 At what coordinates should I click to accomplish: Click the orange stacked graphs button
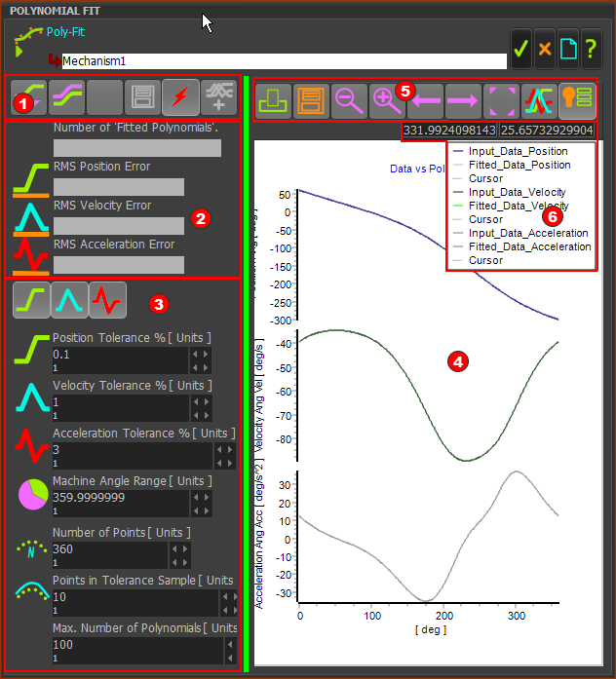click(x=311, y=101)
